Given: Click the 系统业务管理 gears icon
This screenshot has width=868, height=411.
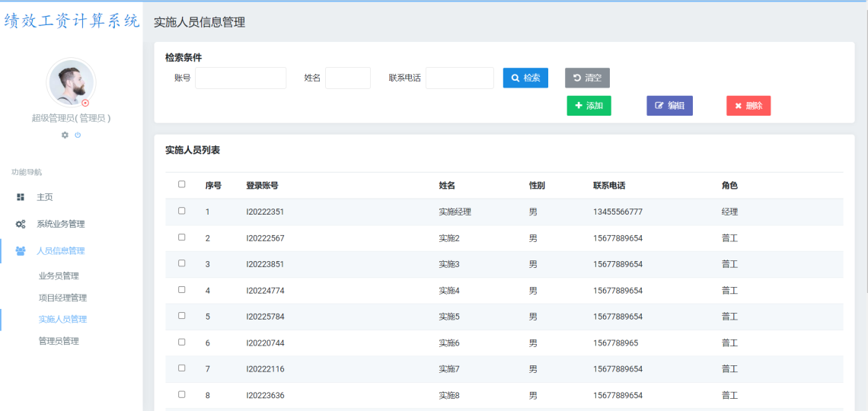Looking at the screenshot, I should [21, 224].
